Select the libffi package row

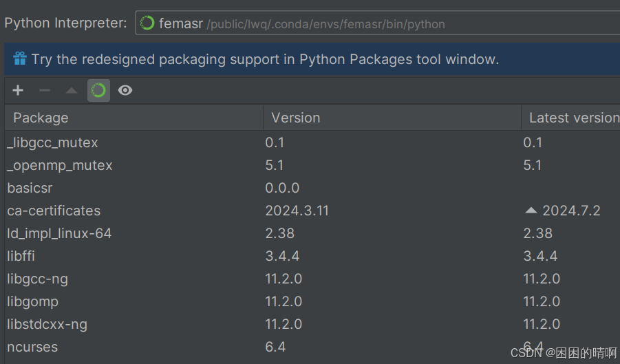click(21, 256)
